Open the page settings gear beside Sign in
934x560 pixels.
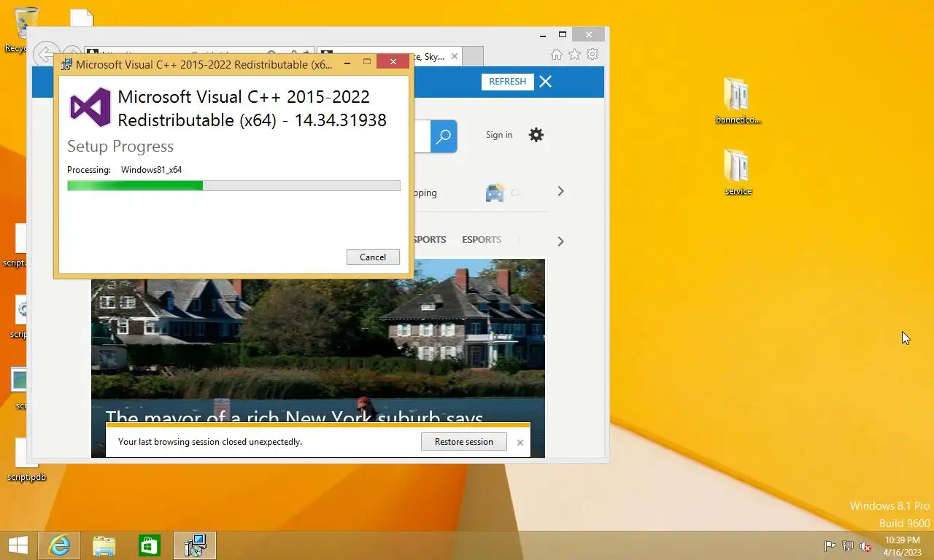536,135
